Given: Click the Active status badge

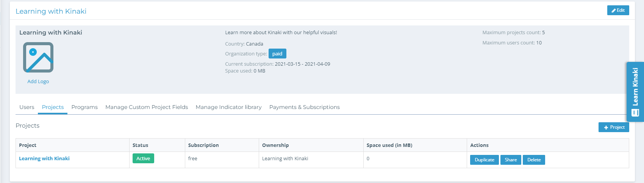Looking at the screenshot, I should click(143, 158).
